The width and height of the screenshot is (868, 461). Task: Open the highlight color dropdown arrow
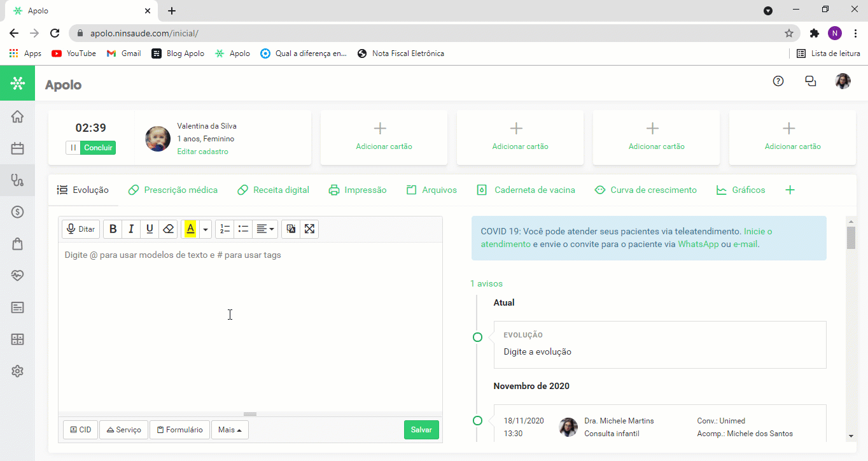[206, 229]
